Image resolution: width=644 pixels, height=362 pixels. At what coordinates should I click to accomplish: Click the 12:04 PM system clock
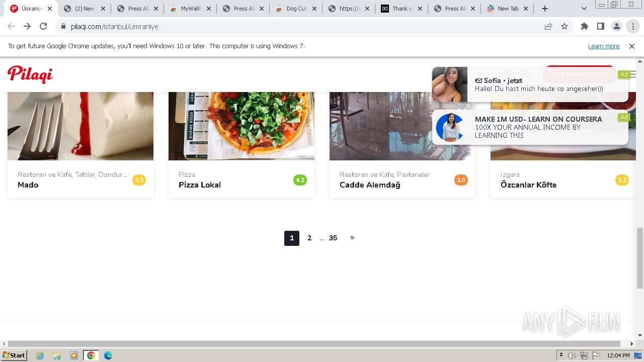pyautogui.click(x=618, y=355)
